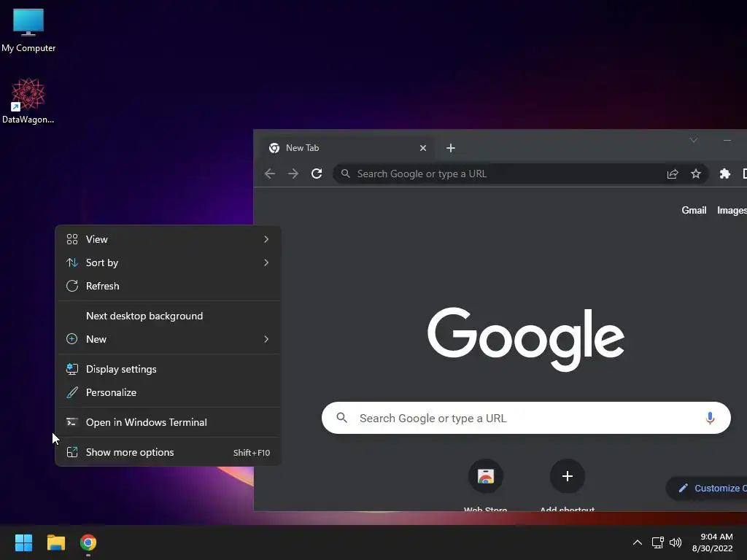Open the tab search dropdown arrow in Chrome
The image size is (747, 560).
click(694, 140)
